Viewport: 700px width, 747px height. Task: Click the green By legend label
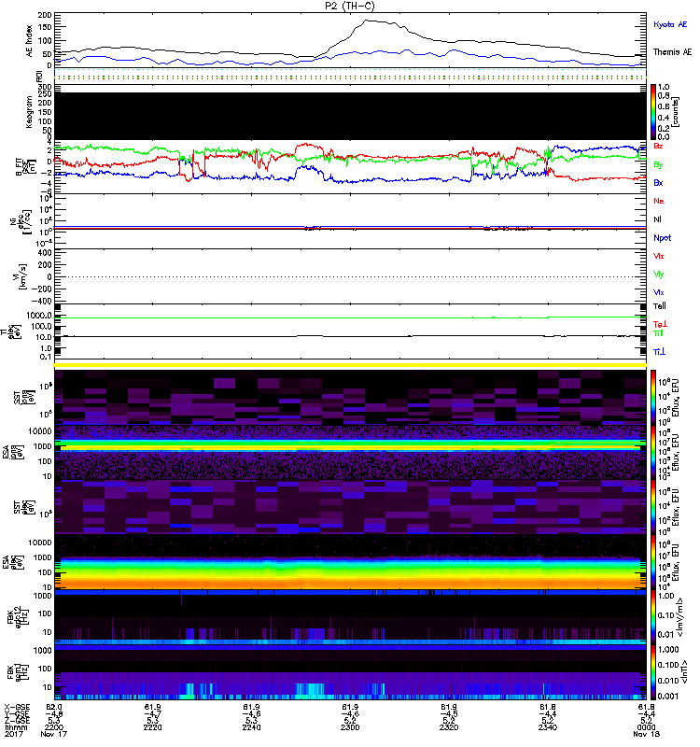(x=658, y=165)
